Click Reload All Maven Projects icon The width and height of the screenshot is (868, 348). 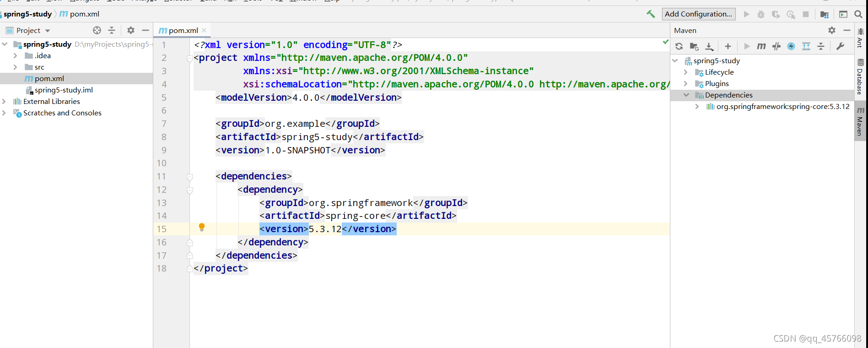(x=679, y=46)
